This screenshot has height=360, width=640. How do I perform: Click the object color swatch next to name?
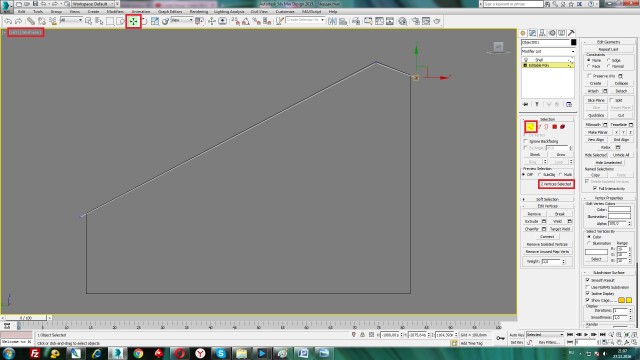573,42
